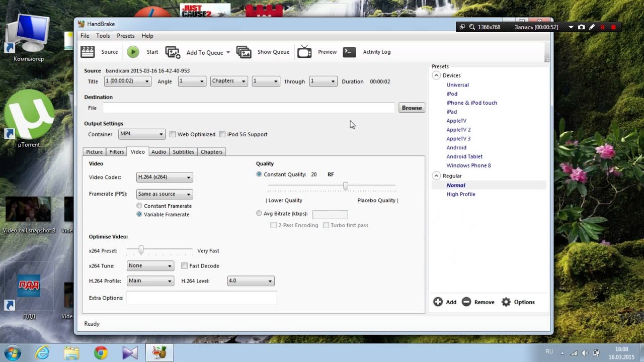Viewport: 644px width, 362px height.
Task: Switch to the Picture tab
Action: tap(94, 152)
